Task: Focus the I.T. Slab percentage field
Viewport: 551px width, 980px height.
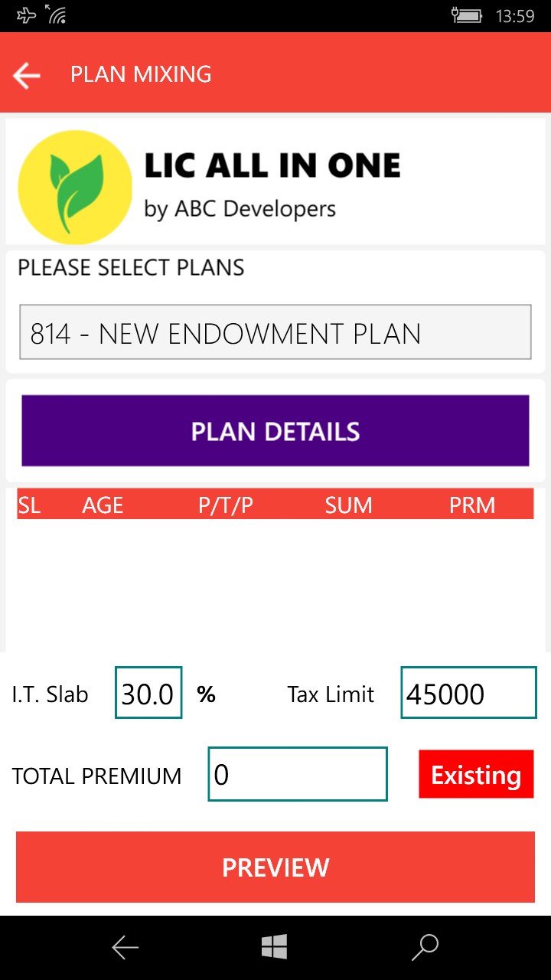Action: coord(148,693)
